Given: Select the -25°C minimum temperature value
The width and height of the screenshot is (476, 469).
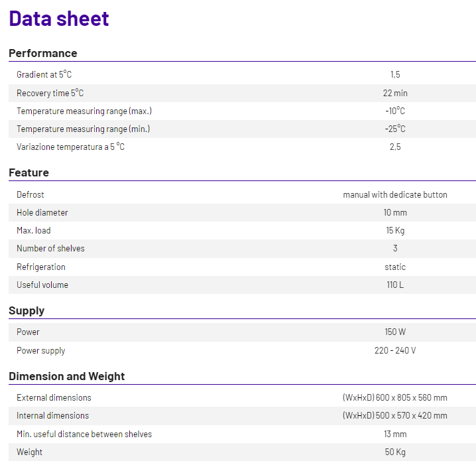Looking at the screenshot, I should (x=395, y=129).
